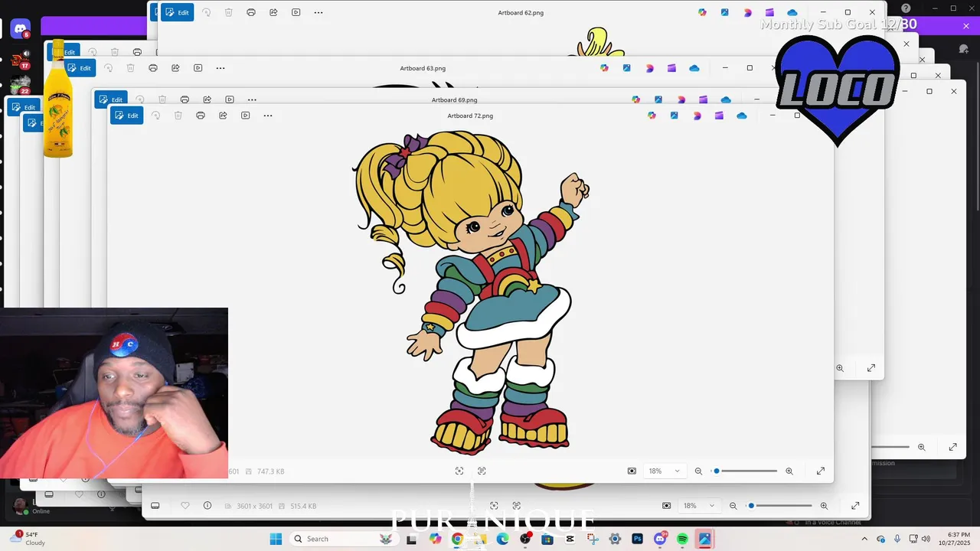
Task: Click scan text icon in Artboard 72.png bottom bar
Action: pos(482,471)
